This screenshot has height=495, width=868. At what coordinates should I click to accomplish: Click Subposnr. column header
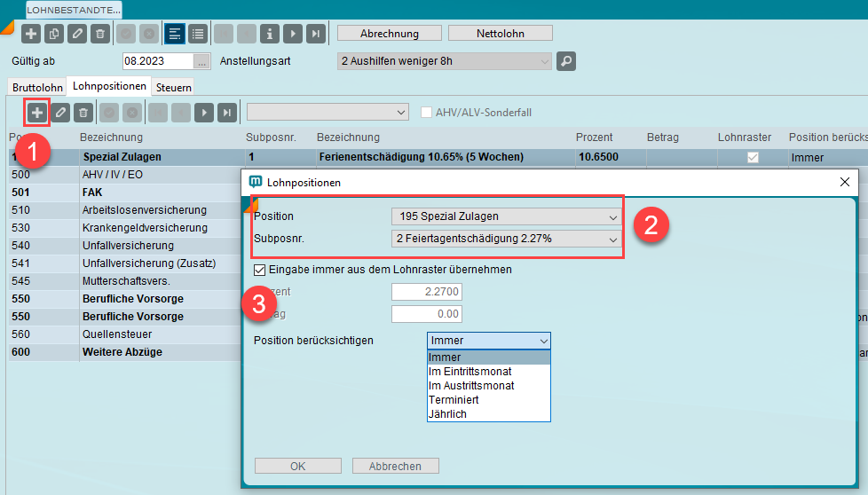pos(271,137)
